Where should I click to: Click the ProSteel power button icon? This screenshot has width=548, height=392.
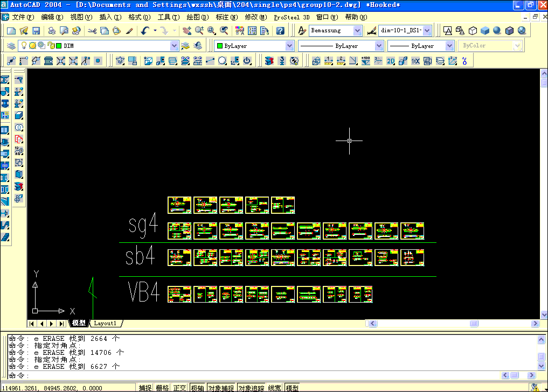(247, 61)
